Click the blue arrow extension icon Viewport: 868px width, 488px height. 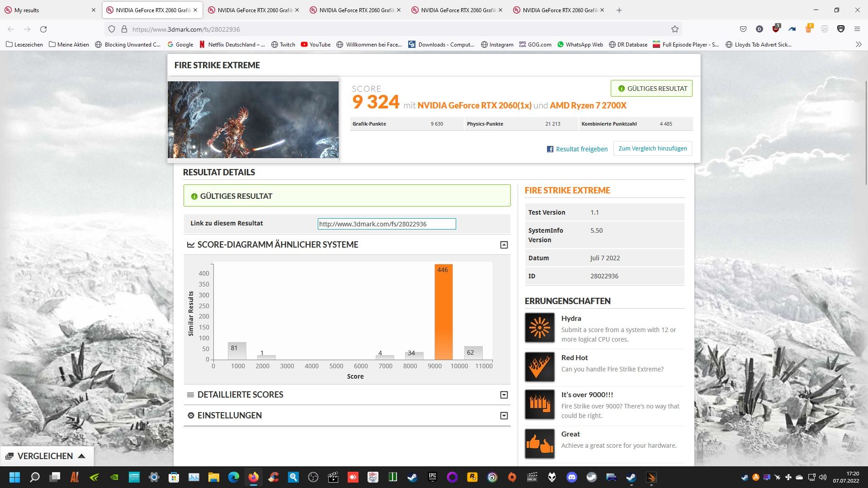point(792,29)
